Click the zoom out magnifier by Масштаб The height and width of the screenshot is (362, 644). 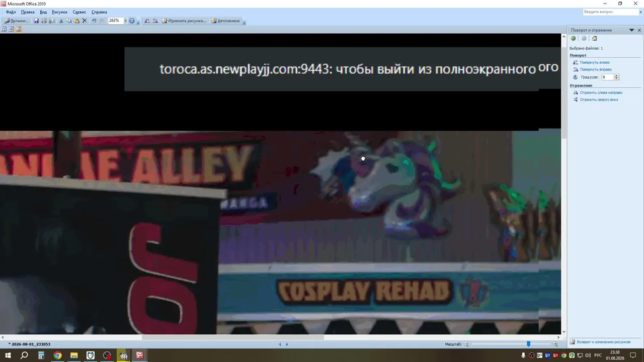(466, 344)
